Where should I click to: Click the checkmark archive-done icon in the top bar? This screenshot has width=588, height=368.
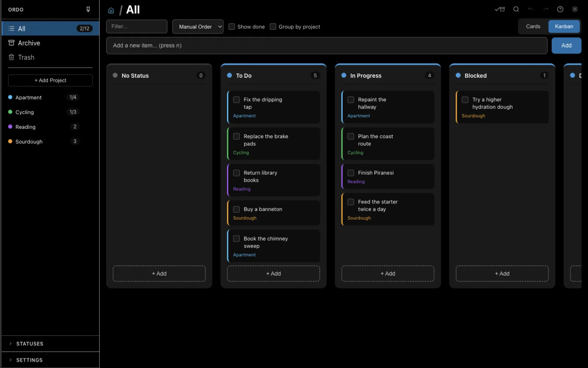point(500,9)
